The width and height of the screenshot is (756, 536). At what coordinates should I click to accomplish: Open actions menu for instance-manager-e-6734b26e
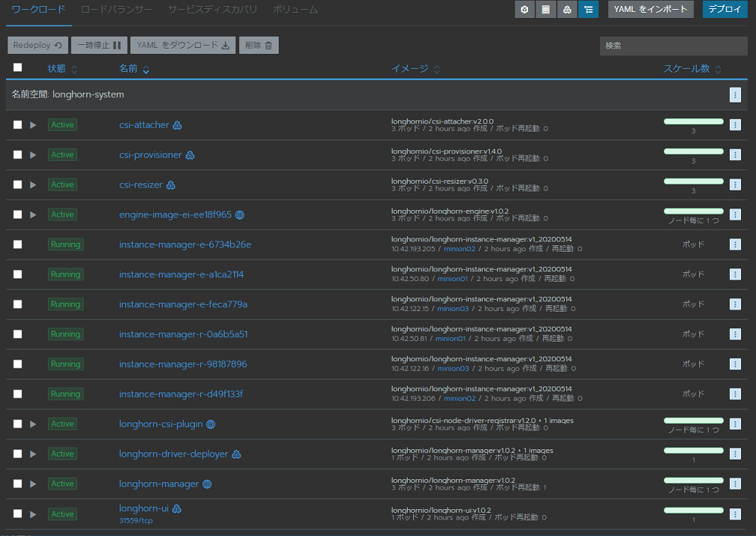[x=735, y=244]
